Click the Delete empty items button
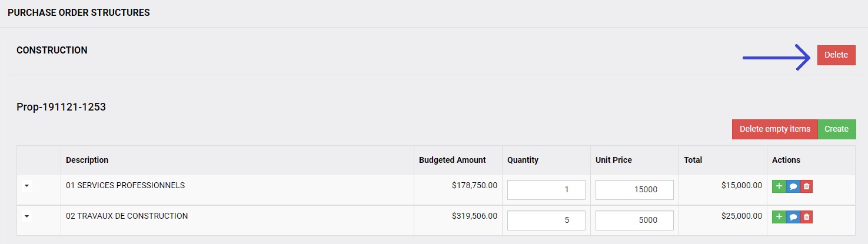The image size is (868, 244). [775, 129]
